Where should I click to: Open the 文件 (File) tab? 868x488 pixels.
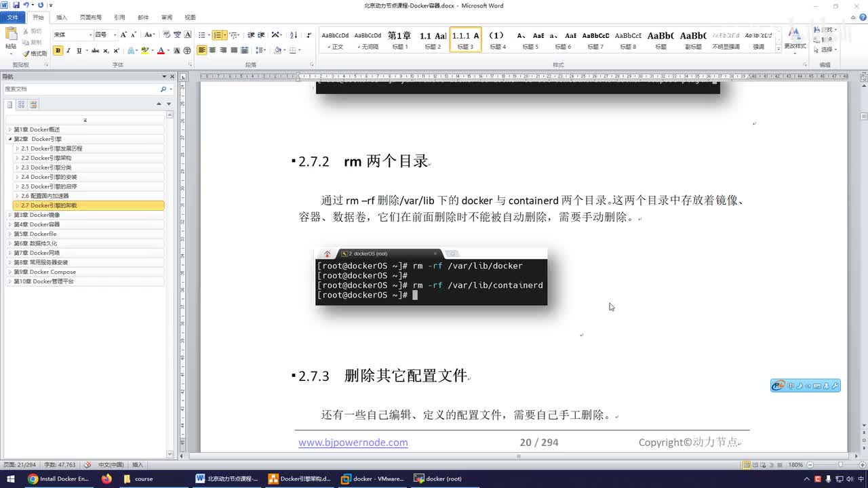(13, 18)
